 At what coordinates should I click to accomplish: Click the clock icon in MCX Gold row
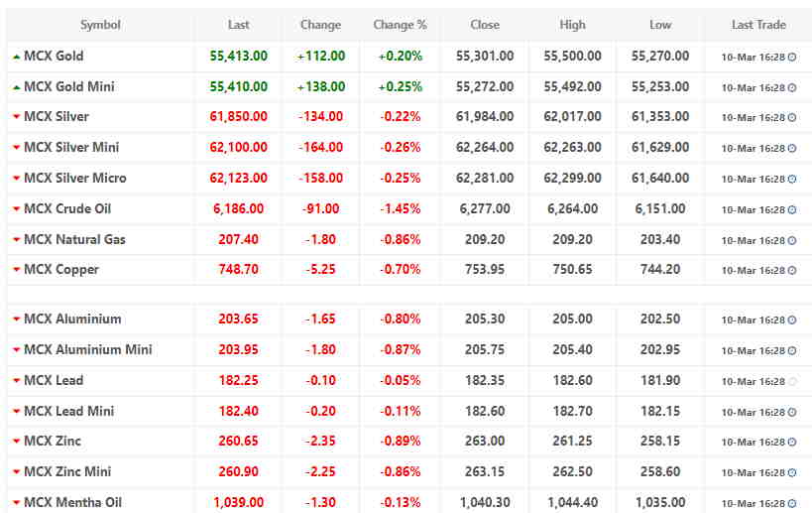(x=792, y=57)
